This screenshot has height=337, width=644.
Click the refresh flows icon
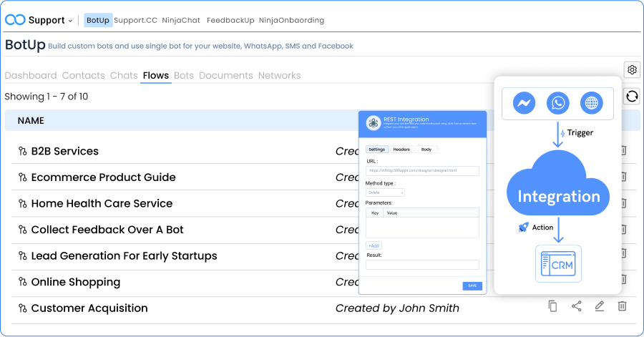click(x=632, y=96)
